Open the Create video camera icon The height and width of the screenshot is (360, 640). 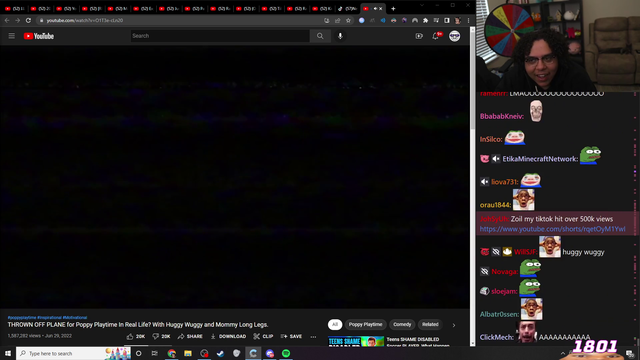419,36
